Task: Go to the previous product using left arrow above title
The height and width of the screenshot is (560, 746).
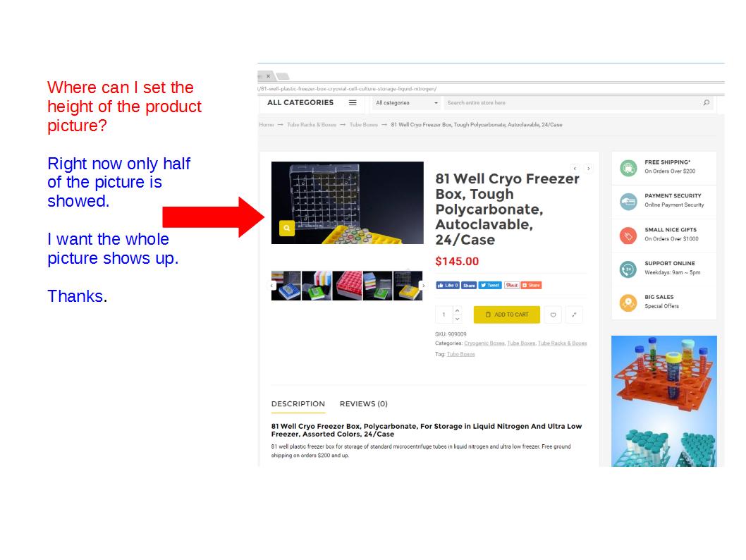Action: tap(575, 169)
